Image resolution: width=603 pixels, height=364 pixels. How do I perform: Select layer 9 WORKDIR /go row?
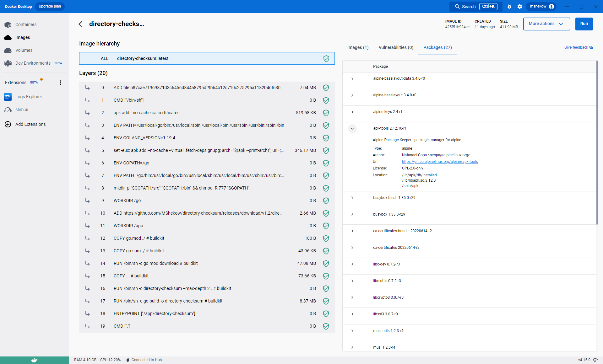click(207, 201)
